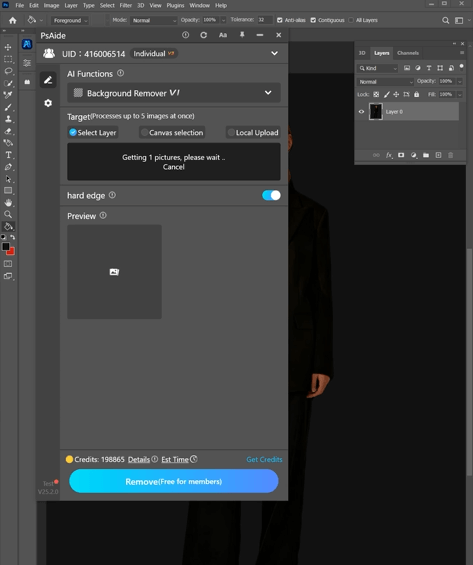Hide Layer 0 with eye icon
Screen dimensions: 473x565
point(361,112)
